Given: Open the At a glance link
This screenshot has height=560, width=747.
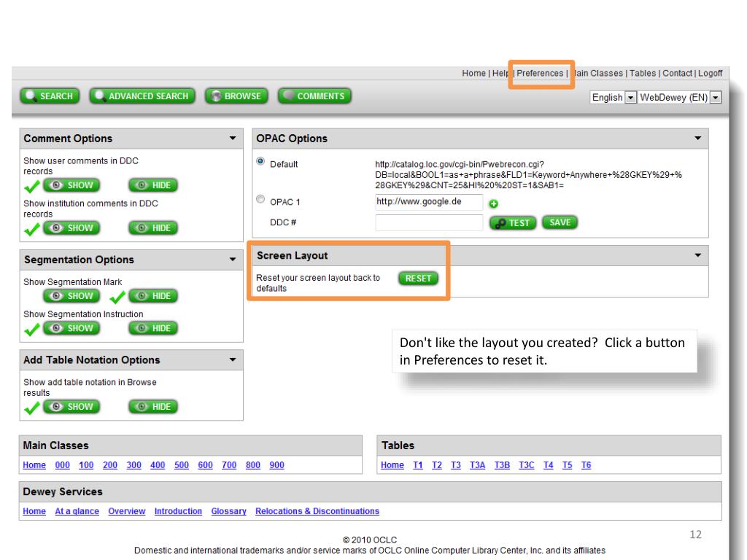Looking at the screenshot, I should pos(77,511).
